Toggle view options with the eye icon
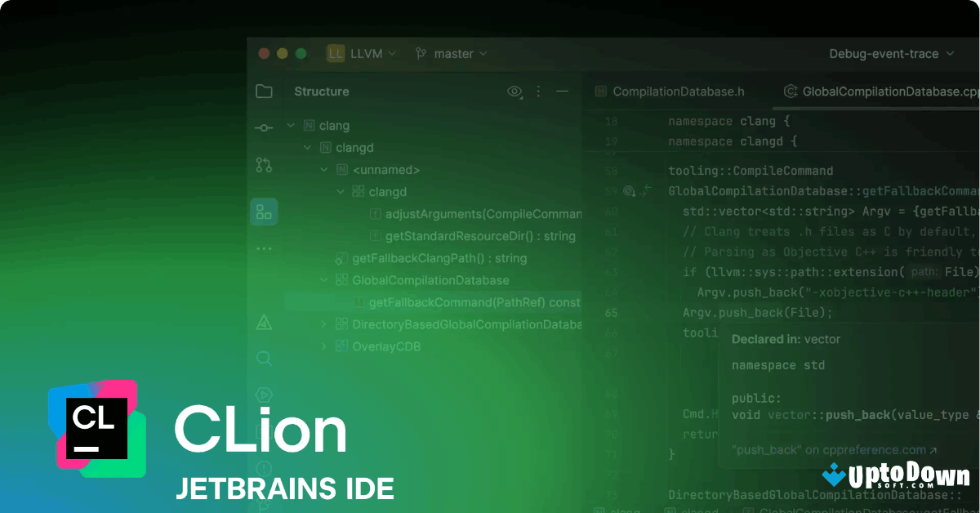 click(514, 91)
